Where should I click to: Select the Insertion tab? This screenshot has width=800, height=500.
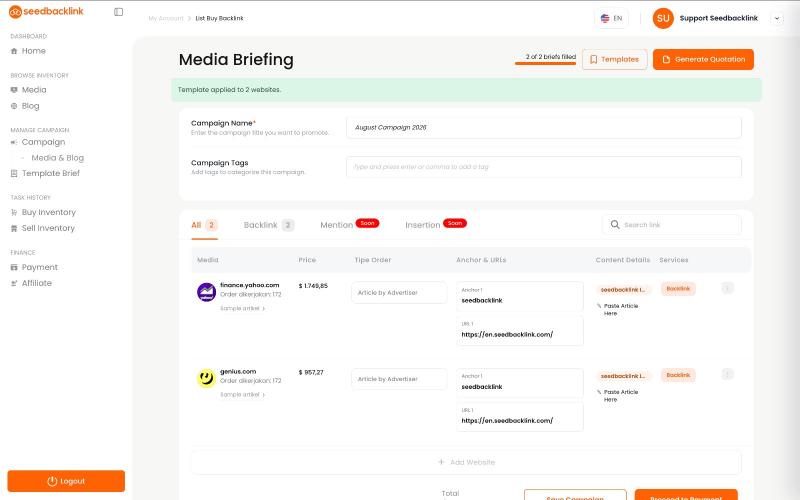coord(435,224)
